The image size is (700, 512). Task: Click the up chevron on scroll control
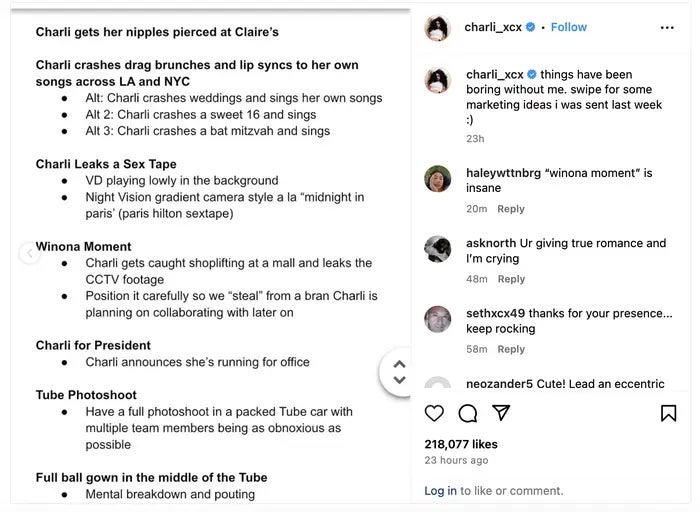(399, 364)
